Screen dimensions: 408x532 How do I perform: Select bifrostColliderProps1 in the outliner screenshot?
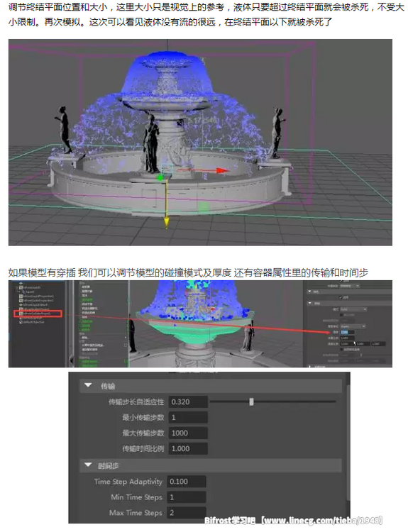[37, 314]
